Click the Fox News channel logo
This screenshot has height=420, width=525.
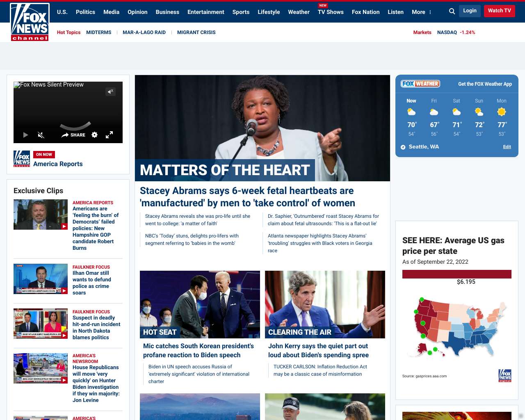tap(30, 22)
